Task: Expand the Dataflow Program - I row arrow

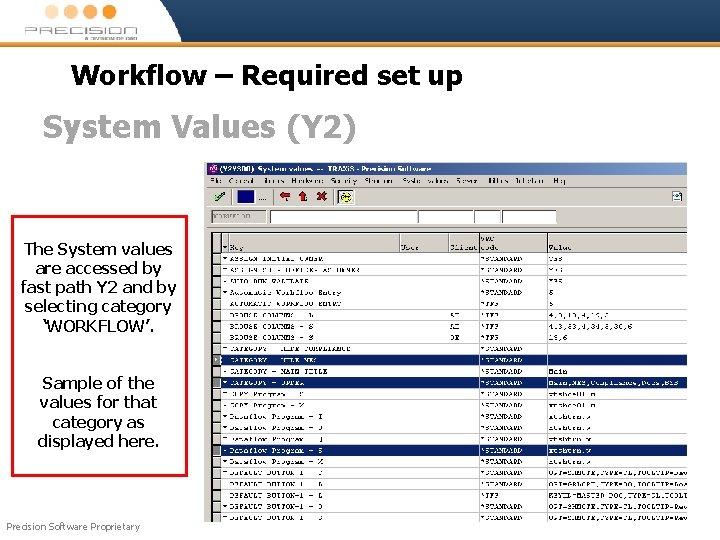Action: [x=225, y=416]
